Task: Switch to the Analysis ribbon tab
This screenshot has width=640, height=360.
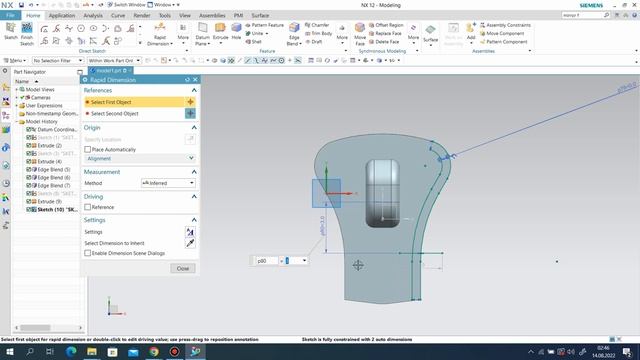Action: tap(93, 16)
